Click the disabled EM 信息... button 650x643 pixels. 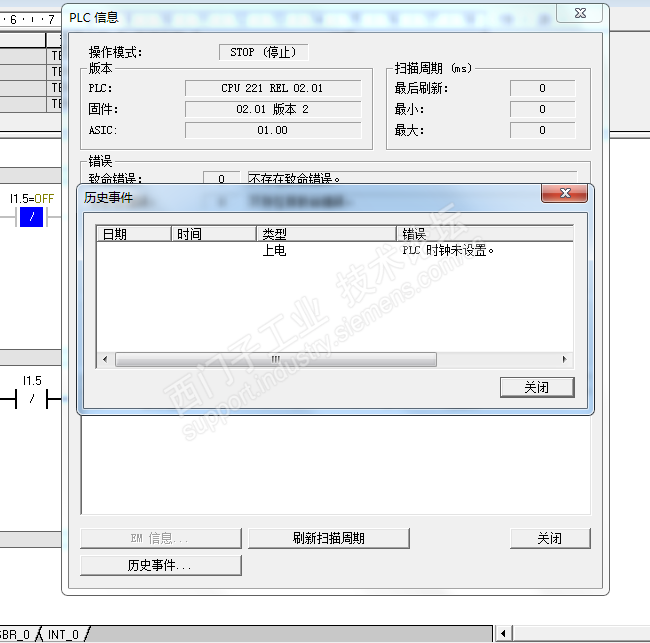pyautogui.click(x=161, y=538)
